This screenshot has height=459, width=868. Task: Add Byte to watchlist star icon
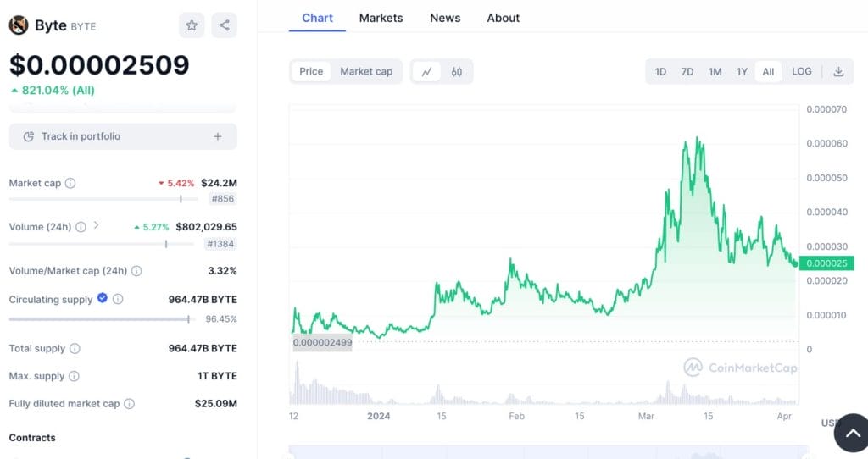point(192,25)
